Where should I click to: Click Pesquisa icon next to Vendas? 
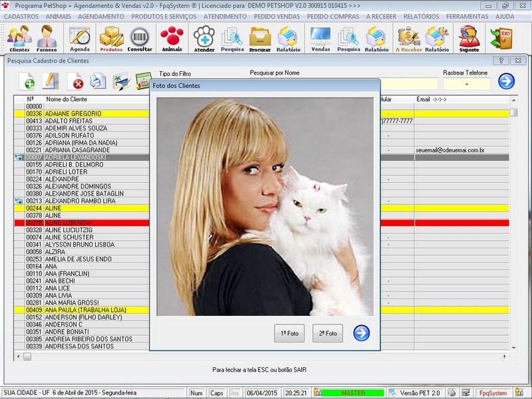348,39
